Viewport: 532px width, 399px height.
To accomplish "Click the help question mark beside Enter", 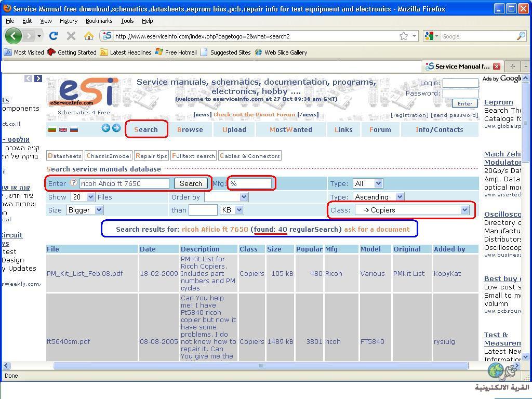I will point(74,182).
